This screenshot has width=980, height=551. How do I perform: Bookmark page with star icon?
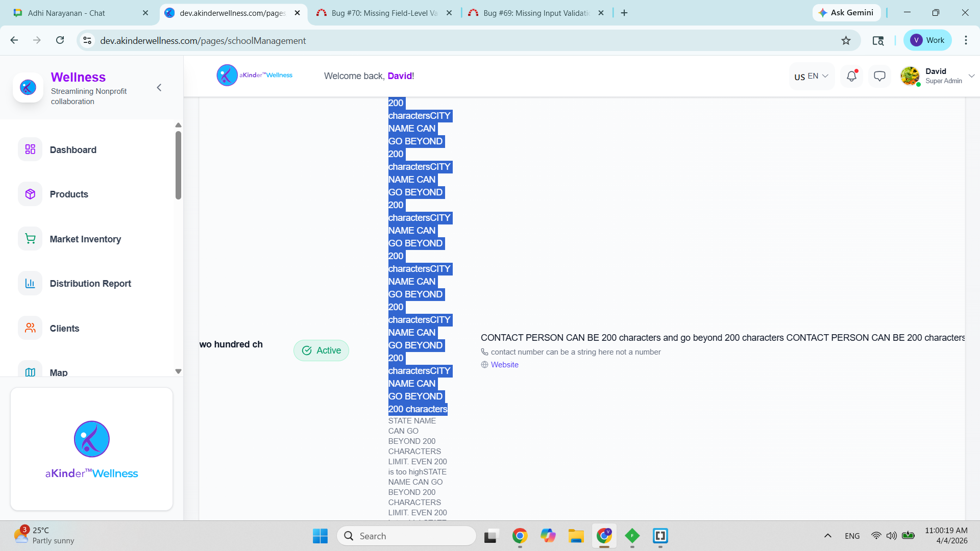(846, 41)
